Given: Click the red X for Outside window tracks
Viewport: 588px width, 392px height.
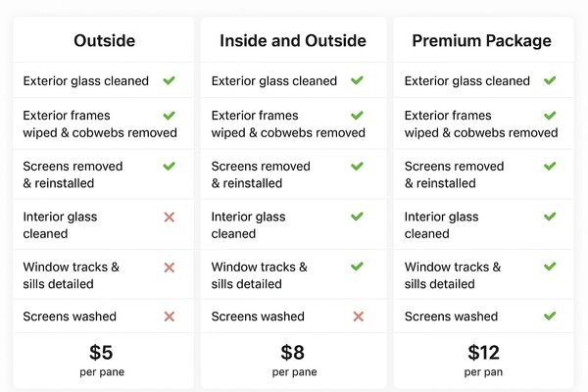Looking at the screenshot, I should pos(169,267).
